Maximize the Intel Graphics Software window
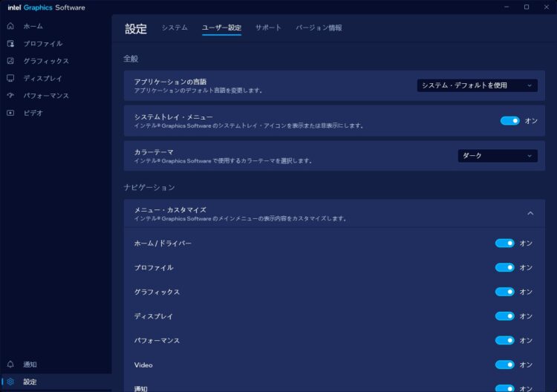Image resolution: width=557 pixels, height=392 pixels. (x=527, y=7)
